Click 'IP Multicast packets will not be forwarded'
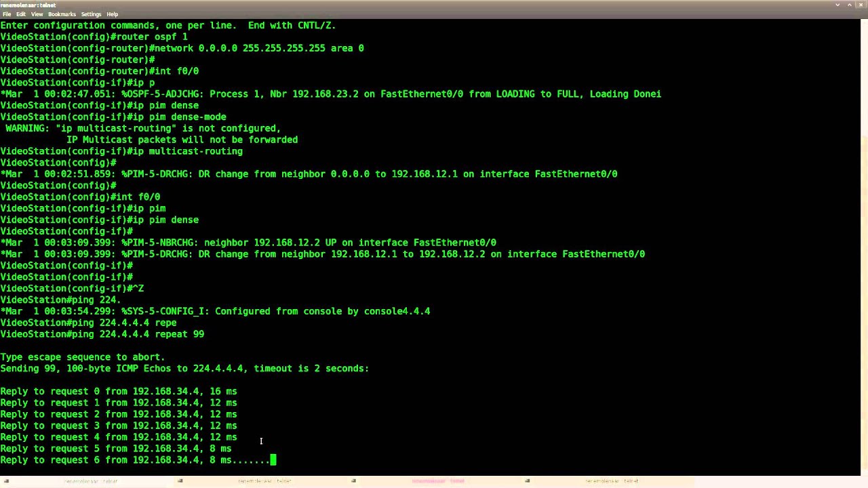This screenshot has width=868, height=488. tap(182, 140)
